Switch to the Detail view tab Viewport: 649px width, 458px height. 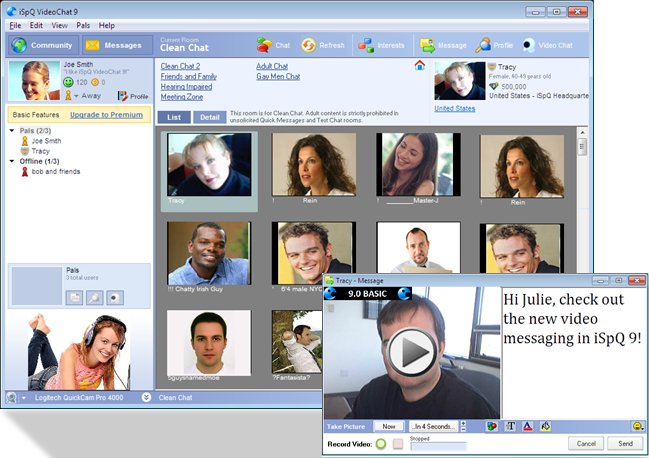pyautogui.click(x=209, y=117)
